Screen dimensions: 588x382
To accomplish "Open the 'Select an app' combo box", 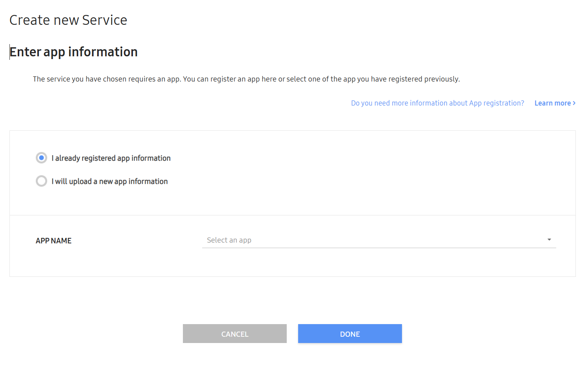I will pos(378,240).
